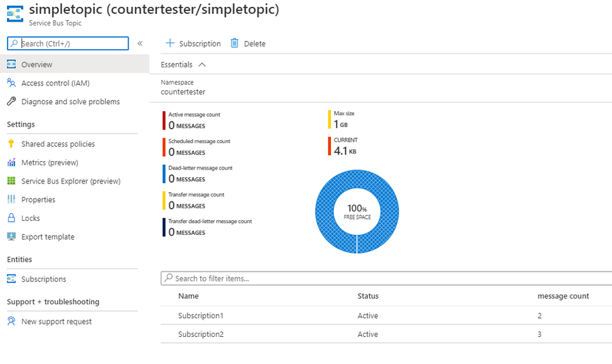Sort by the Status column header
612x364 pixels.
click(x=368, y=296)
